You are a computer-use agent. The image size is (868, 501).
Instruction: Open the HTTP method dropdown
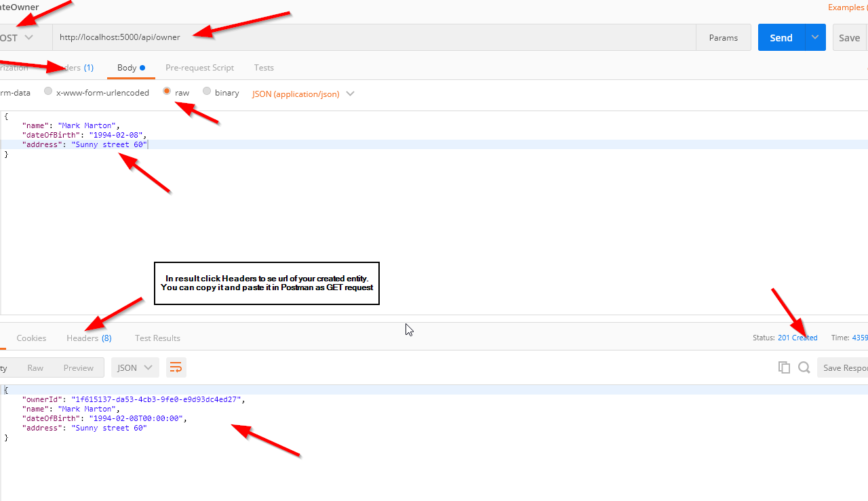17,37
